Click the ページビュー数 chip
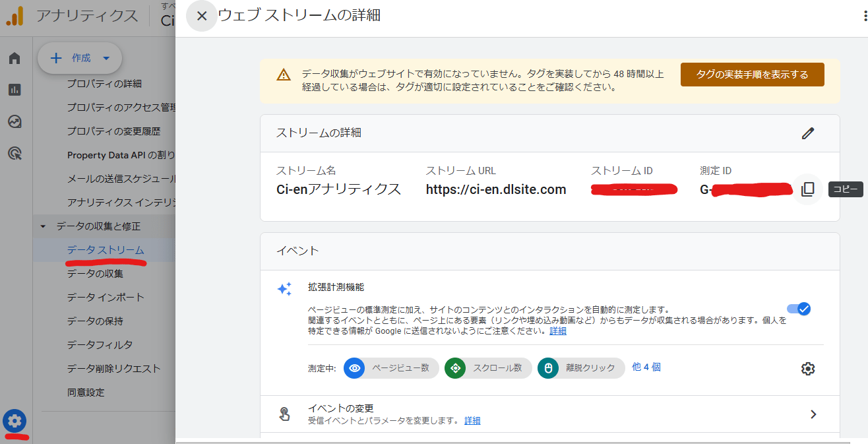868x444 pixels. 391,368
